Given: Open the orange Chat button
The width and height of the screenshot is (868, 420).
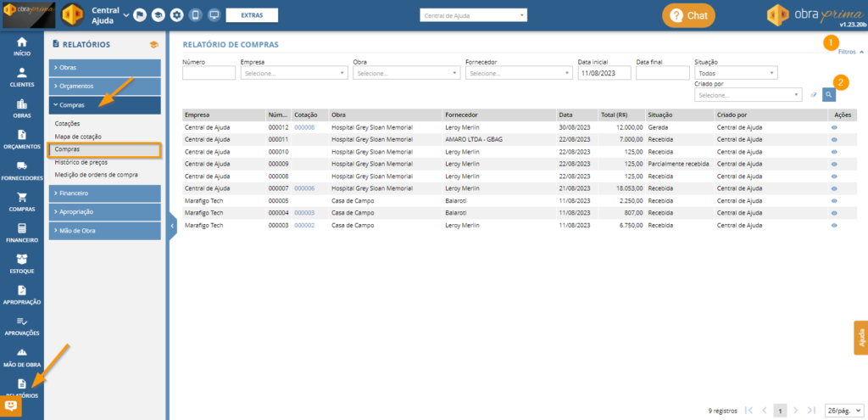Looking at the screenshot, I should tap(688, 15).
